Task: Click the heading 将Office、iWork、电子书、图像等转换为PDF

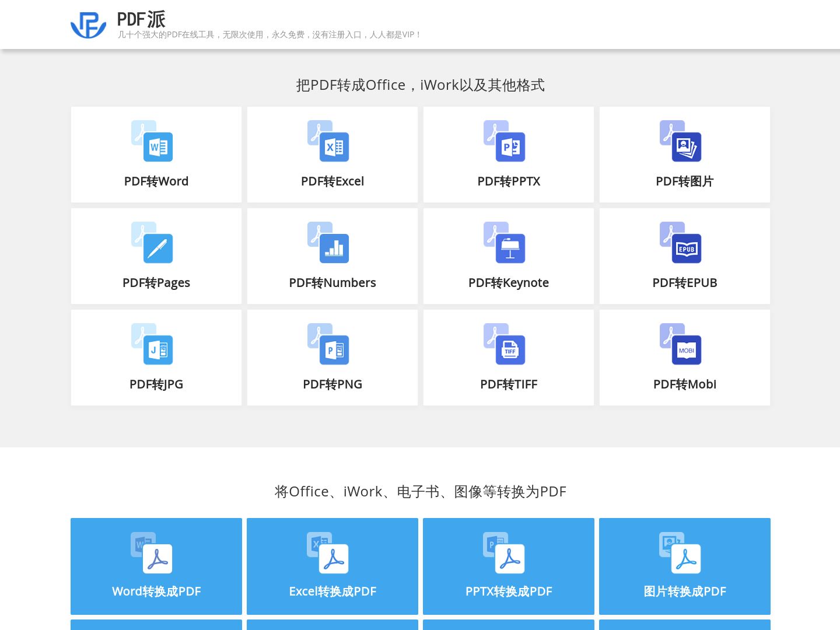Action: [420, 492]
